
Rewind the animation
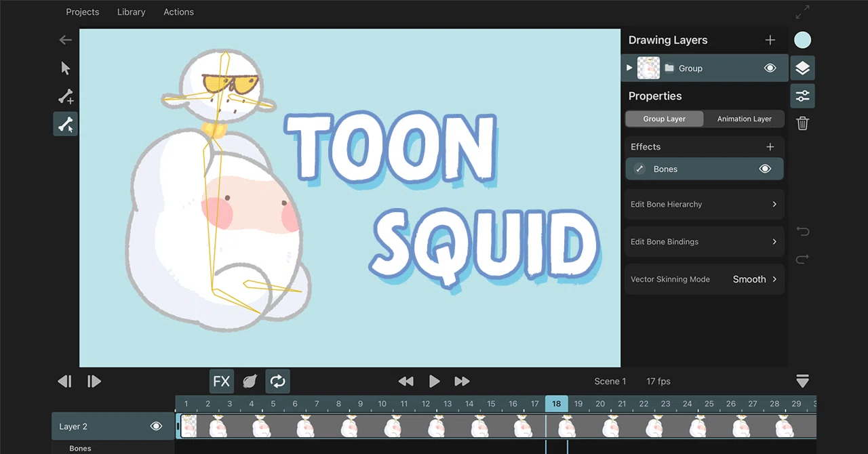click(x=406, y=381)
